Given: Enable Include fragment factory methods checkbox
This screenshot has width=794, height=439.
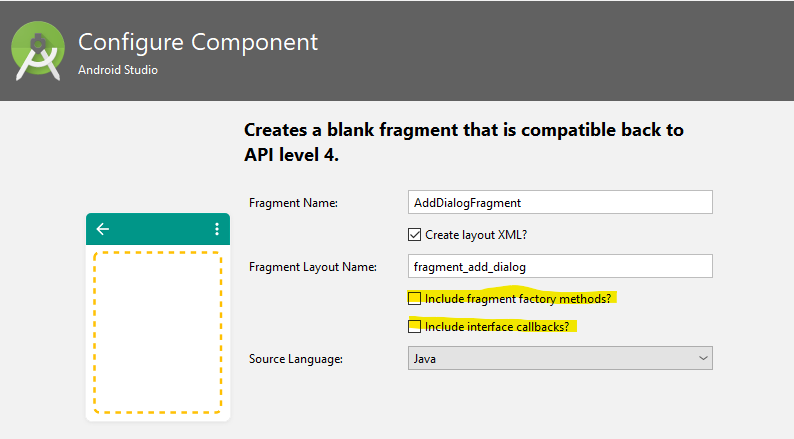Looking at the screenshot, I should click(414, 298).
